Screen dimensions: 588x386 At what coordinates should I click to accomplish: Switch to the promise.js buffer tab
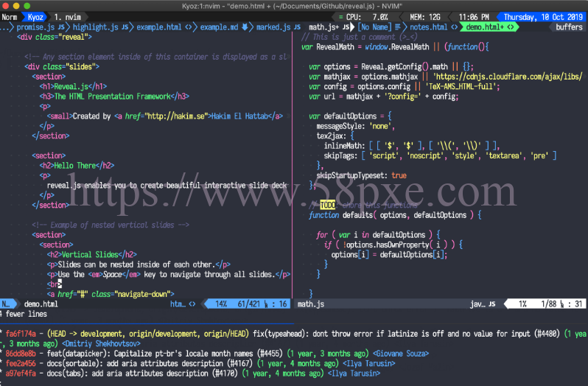coord(35,27)
